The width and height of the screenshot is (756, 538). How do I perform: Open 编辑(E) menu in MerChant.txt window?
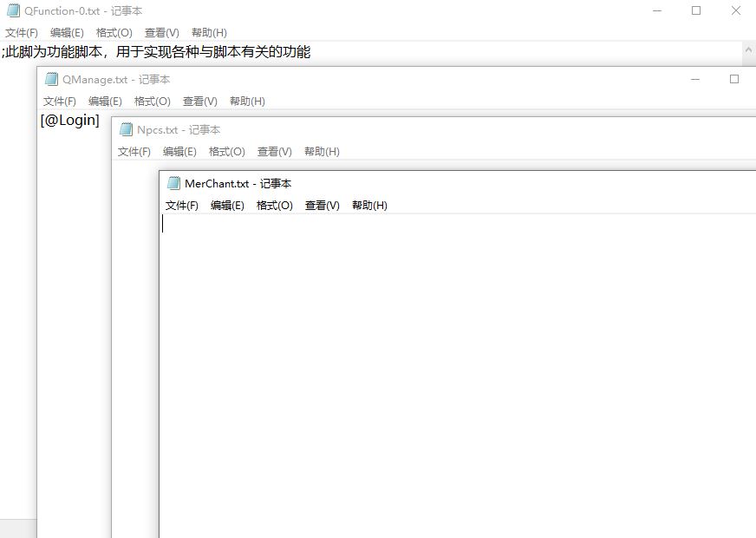[227, 206]
